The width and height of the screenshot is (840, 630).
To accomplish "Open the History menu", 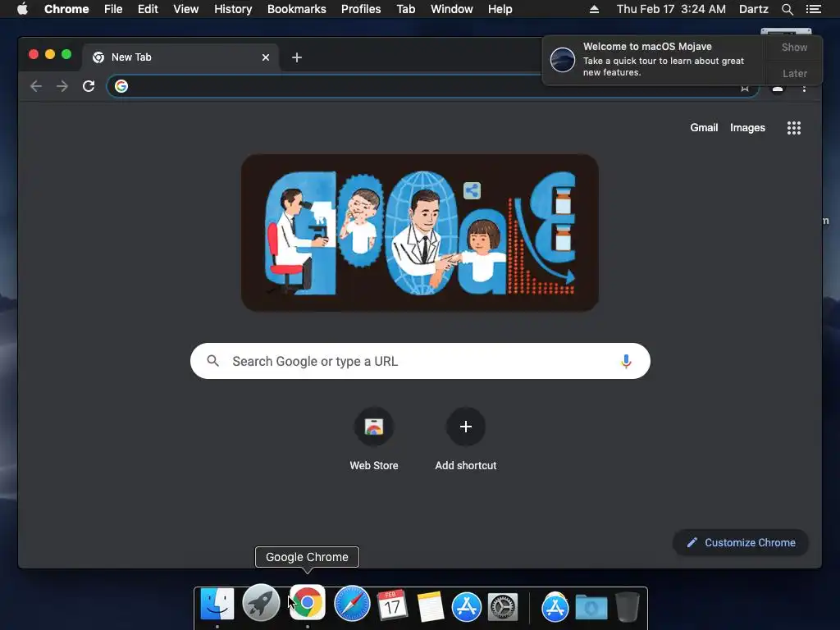I will (233, 9).
